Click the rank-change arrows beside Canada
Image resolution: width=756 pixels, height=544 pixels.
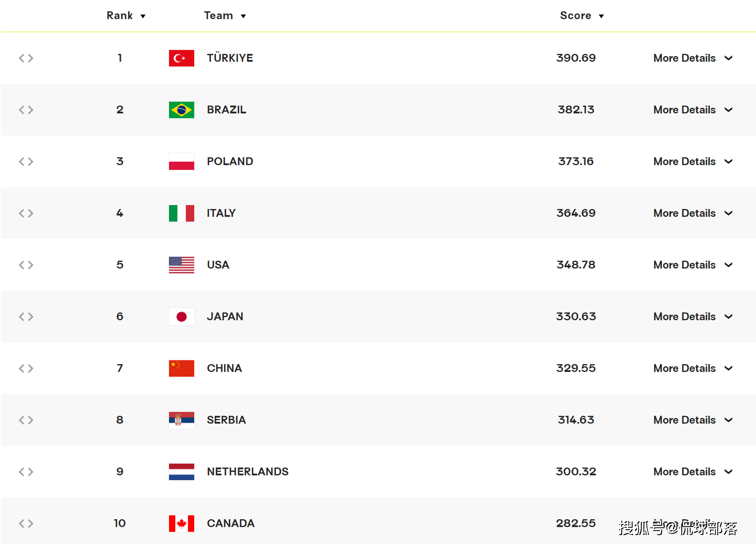click(x=26, y=524)
